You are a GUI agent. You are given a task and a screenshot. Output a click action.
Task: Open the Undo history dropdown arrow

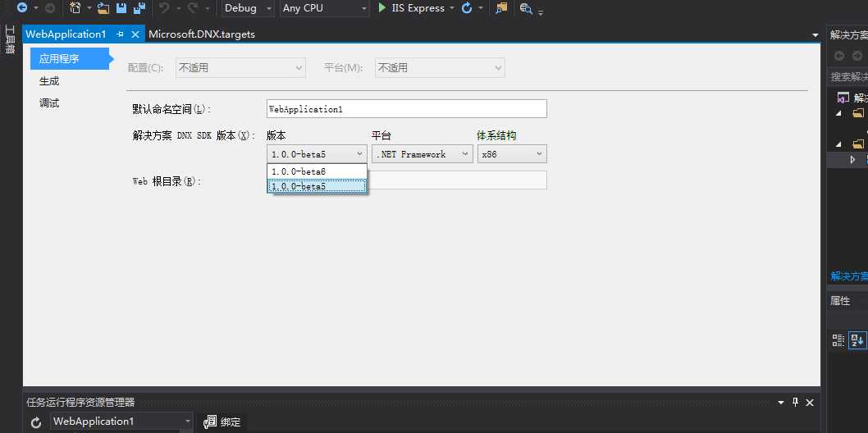(x=178, y=8)
